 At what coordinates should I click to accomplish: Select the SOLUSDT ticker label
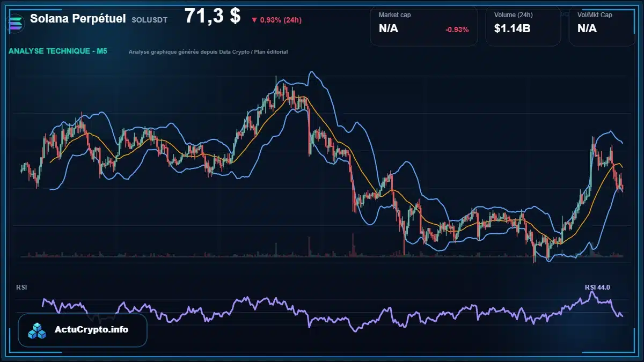coord(149,20)
